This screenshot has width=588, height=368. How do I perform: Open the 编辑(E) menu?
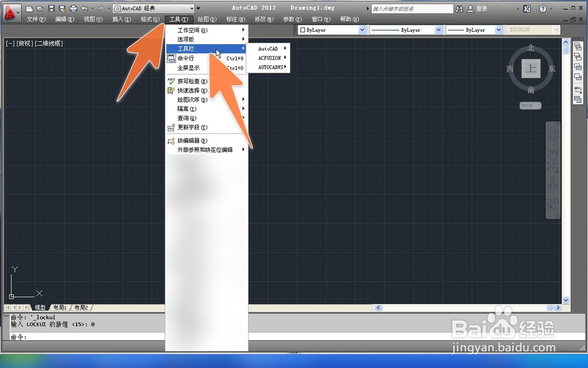65,19
